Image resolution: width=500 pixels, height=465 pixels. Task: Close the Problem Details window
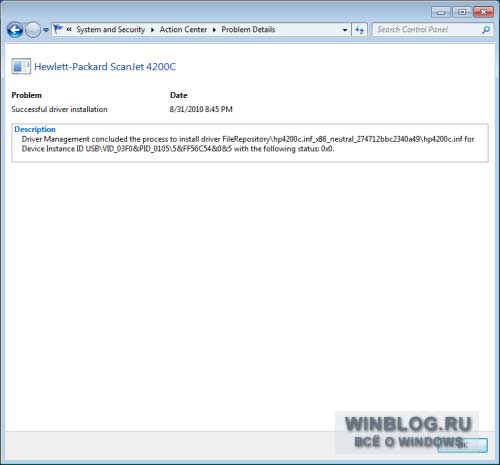483,12
